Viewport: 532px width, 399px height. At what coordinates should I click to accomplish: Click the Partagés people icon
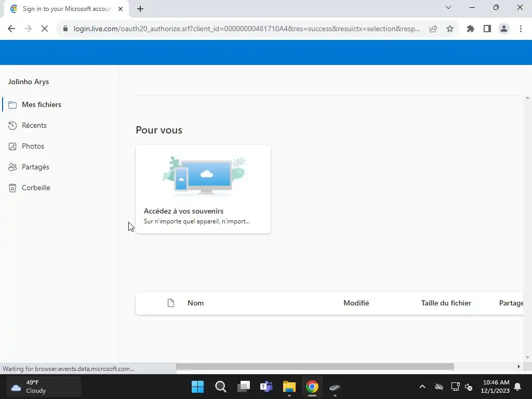coord(12,167)
